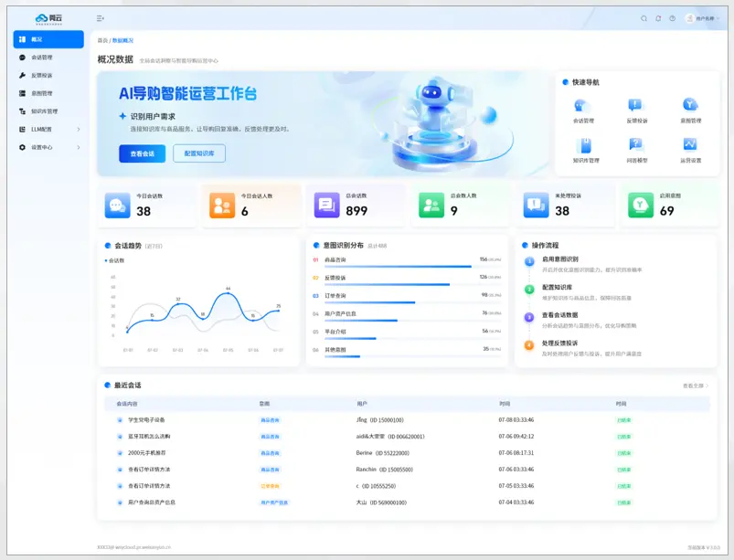
Task: Open the user name account dropdown
Action: 702,18
